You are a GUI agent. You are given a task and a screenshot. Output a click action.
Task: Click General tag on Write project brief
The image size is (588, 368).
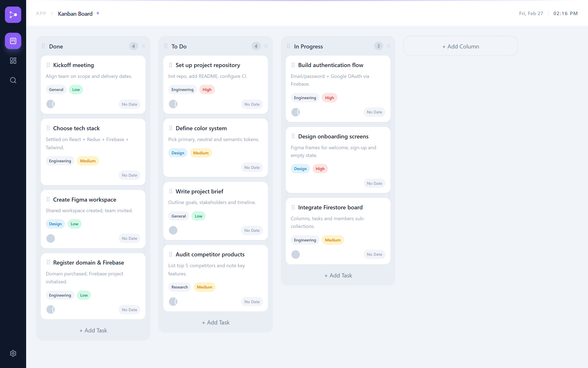tap(179, 216)
